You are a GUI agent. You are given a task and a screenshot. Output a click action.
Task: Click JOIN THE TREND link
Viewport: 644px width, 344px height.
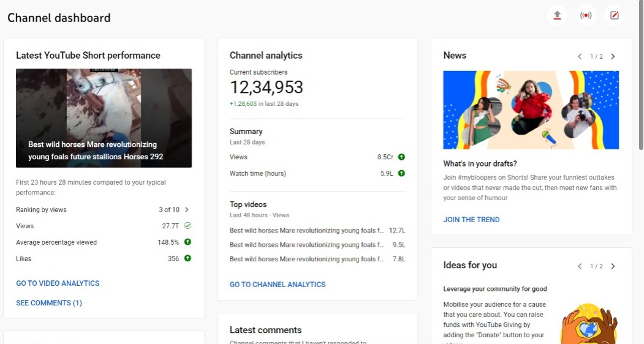click(x=471, y=220)
